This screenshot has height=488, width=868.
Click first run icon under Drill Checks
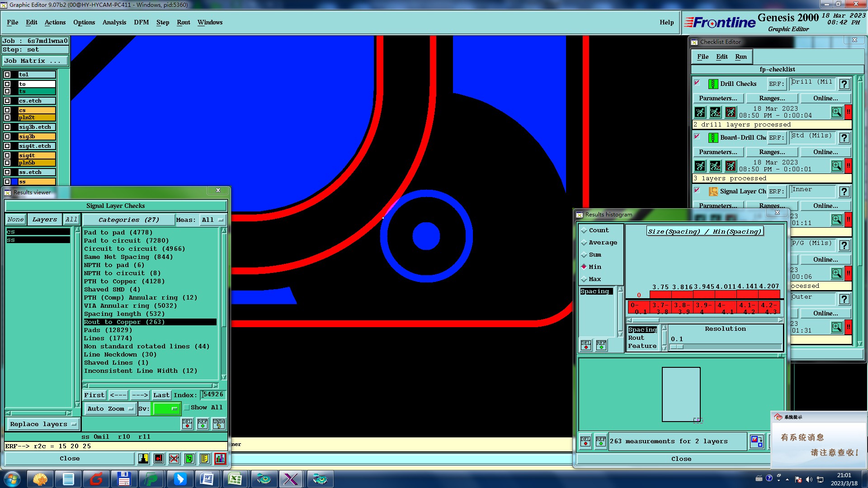coord(700,112)
